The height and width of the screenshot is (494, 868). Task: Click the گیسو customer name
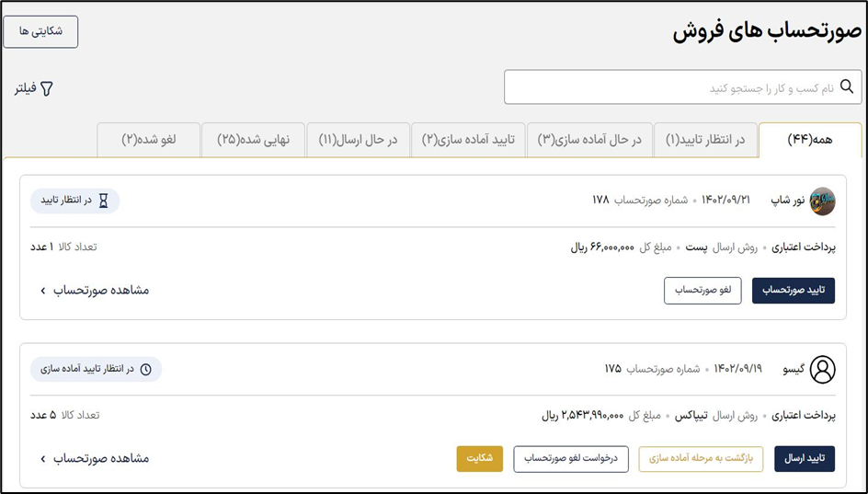tap(794, 370)
